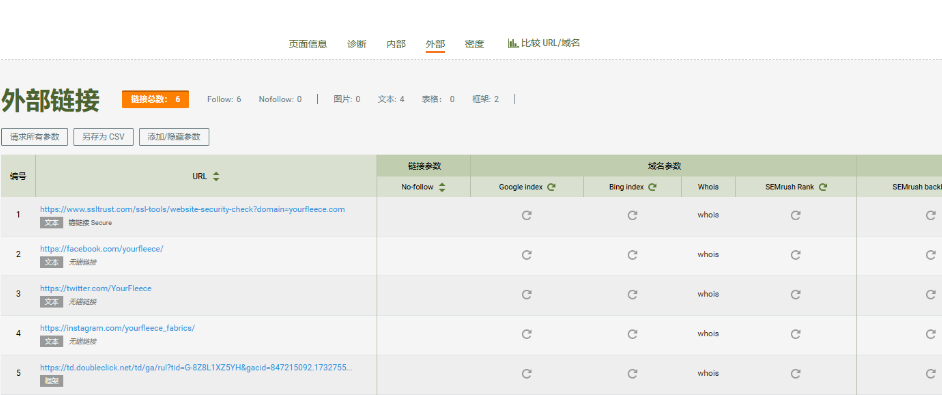Sort by No-follow column arrows
The image size is (942, 395).
pos(442,187)
